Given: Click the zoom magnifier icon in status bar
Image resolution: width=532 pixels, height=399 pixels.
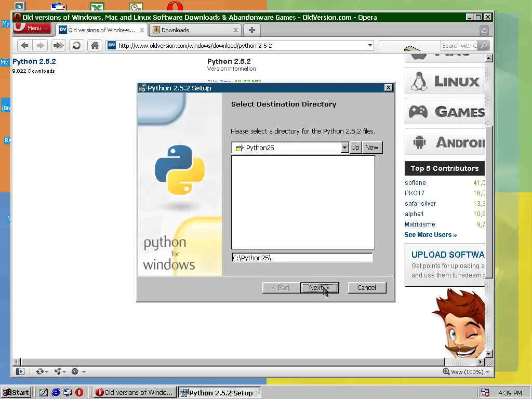Looking at the screenshot, I should pos(446,371).
